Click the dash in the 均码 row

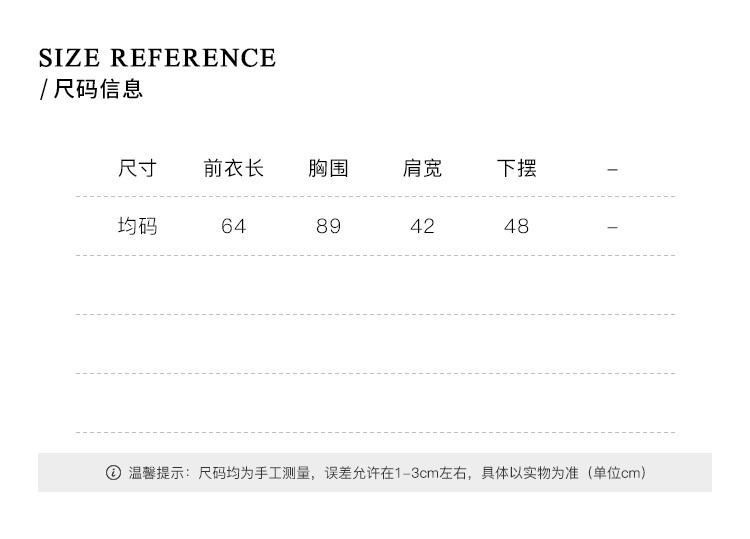[613, 228]
